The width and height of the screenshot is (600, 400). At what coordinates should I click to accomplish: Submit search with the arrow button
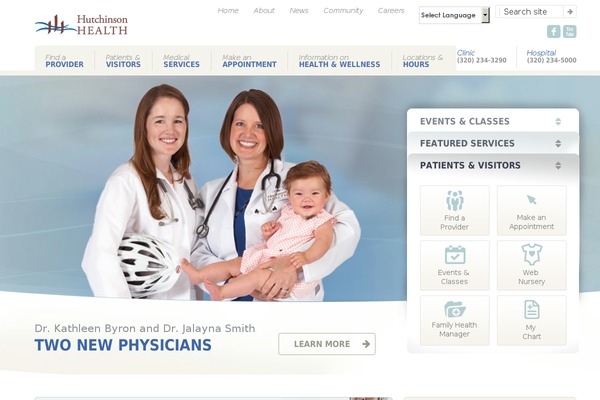(569, 12)
